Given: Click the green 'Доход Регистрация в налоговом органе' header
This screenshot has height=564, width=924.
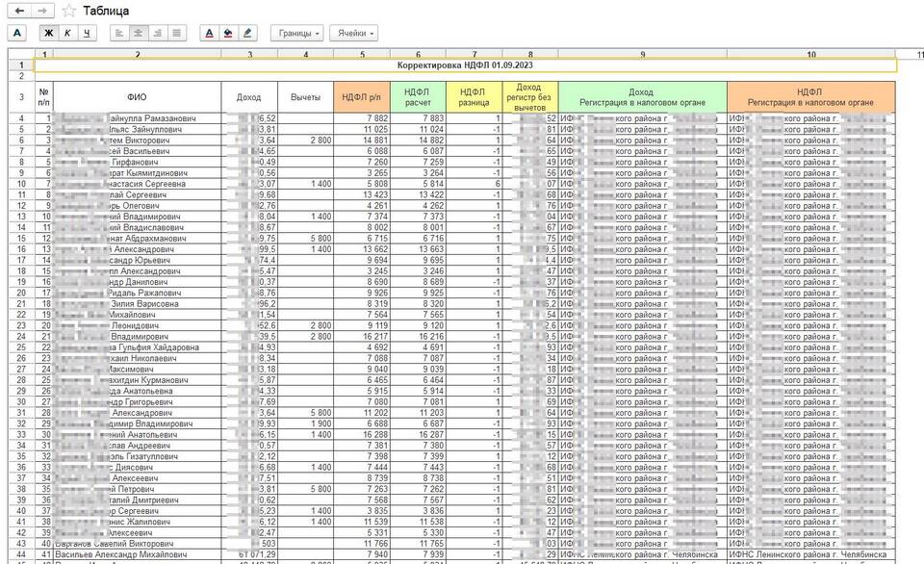Looking at the screenshot, I should (642, 96).
